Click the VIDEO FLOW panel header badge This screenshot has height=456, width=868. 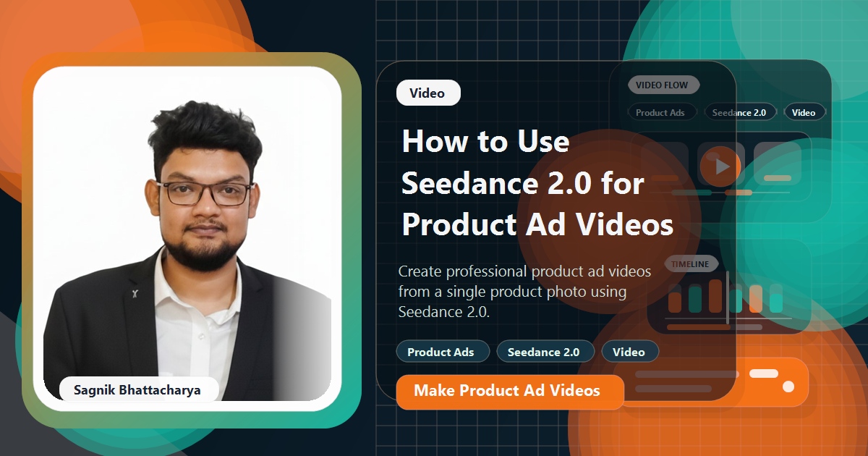coord(663,84)
